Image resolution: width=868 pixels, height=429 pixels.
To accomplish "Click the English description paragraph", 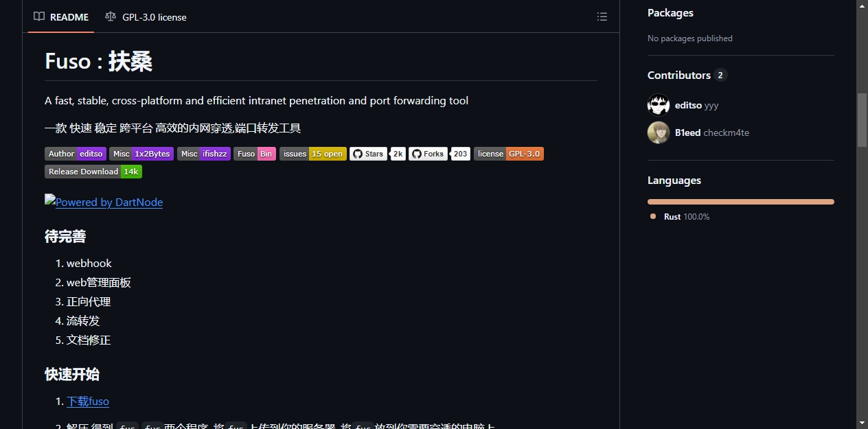I will point(257,100).
